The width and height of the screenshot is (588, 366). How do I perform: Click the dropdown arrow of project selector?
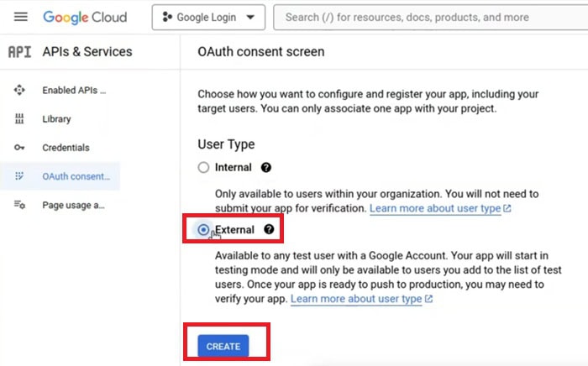pyautogui.click(x=250, y=18)
